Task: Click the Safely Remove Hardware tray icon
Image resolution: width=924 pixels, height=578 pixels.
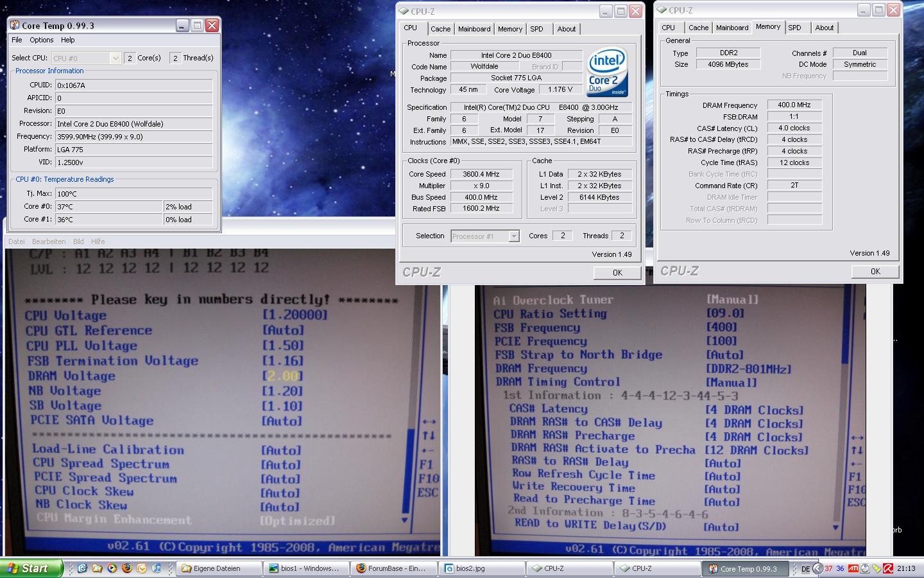Action: point(876,569)
